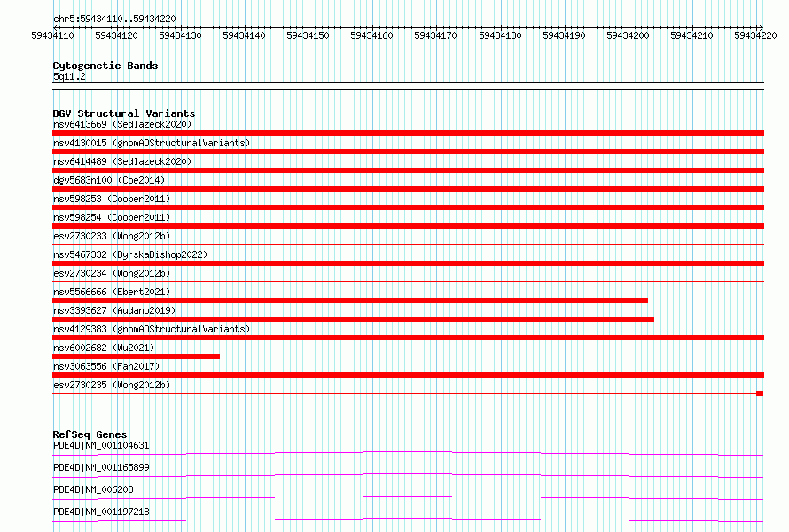Click ruler position 59434140
The width and height of the screenshot is (789, 532).
click(244, 35)
